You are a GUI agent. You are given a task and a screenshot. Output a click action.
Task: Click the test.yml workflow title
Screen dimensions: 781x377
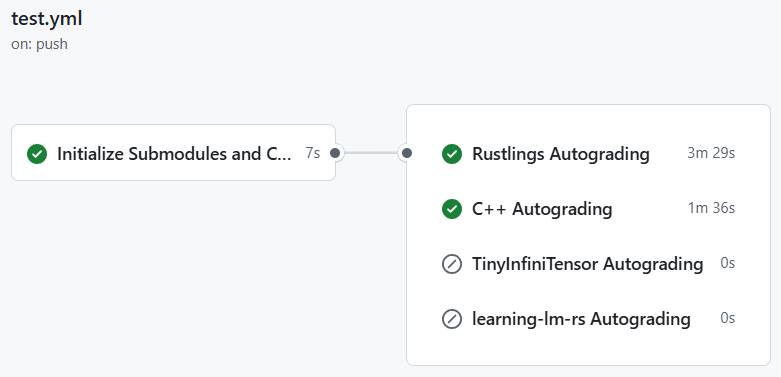tap(47, 19)
